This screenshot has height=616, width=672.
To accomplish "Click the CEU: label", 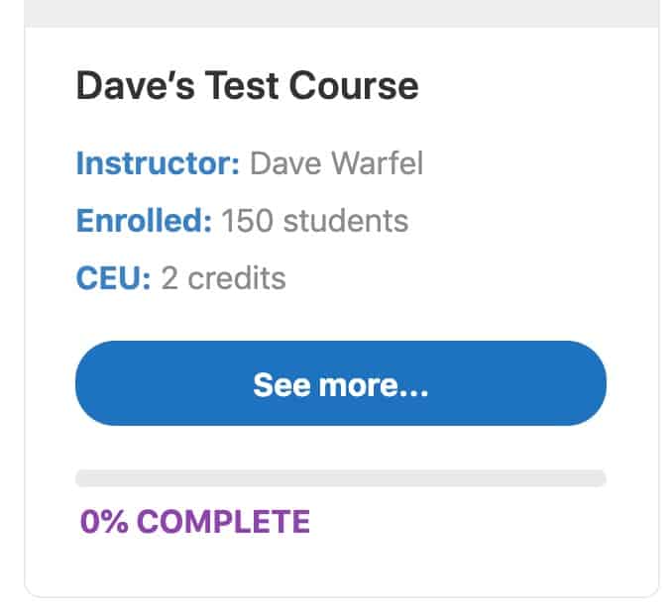I will tap(113, 278).
